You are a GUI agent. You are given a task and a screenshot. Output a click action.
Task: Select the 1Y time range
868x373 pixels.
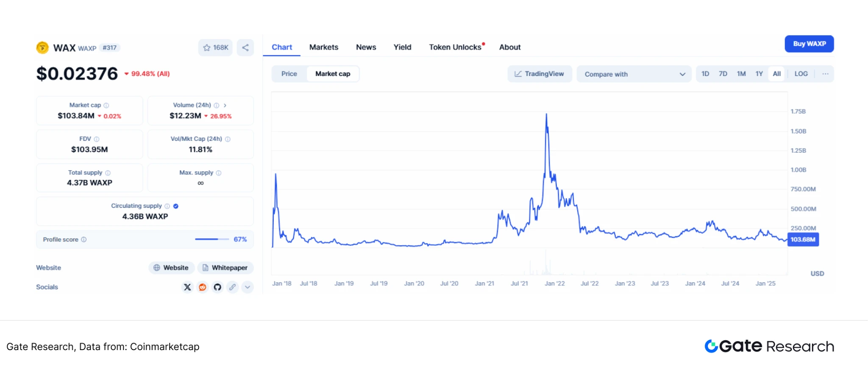759,74
